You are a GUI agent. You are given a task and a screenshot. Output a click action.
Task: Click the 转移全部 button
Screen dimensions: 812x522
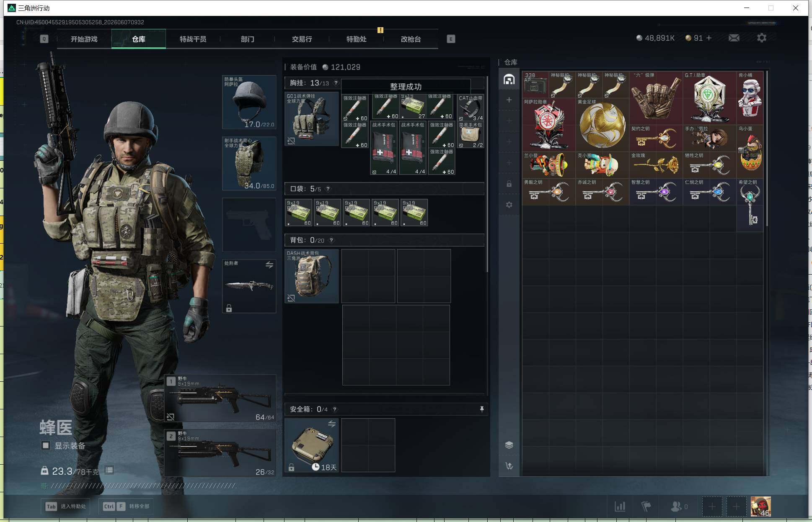click(x=127, y=506)
